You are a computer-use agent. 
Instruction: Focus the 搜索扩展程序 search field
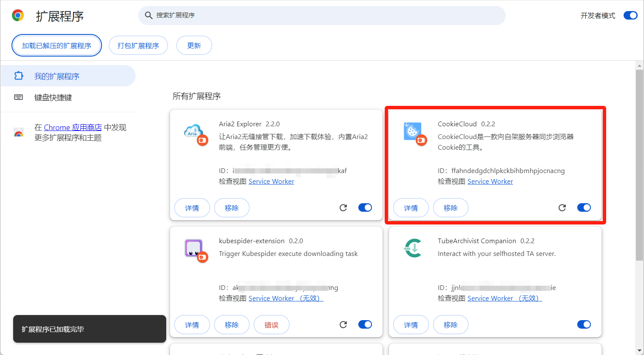pos(322,15)
